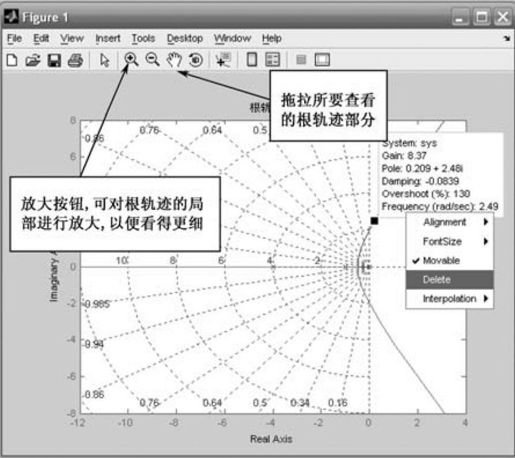Open file using the folder icon
Image resolution: width=515 pixels, height=458 pixels.
(x=33, y=60)
